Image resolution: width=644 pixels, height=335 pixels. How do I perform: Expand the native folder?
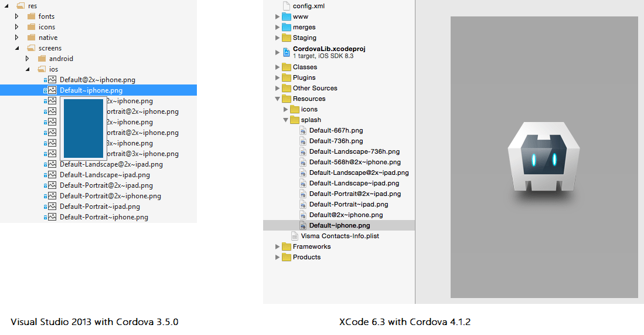[x=16, y=38]
